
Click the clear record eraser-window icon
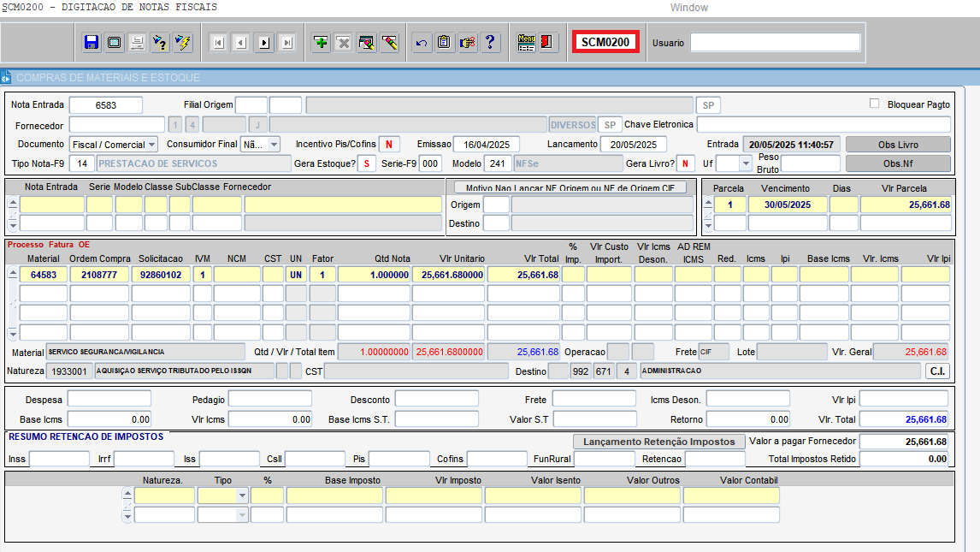pos(367,43)
